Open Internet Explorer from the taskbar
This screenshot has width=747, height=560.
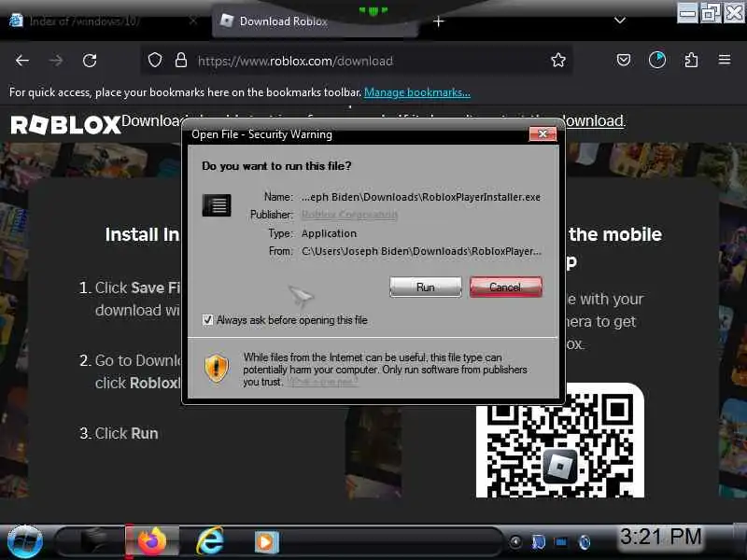click(210, 541)
